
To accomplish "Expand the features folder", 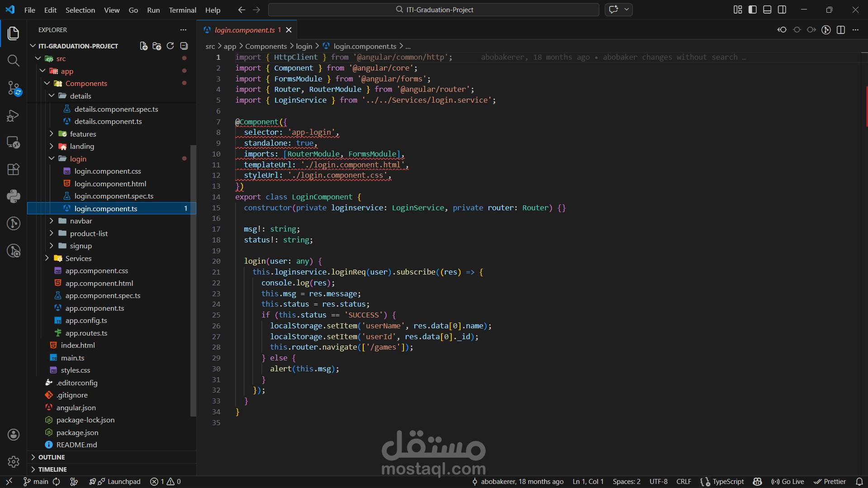I will click(x=52, y=134).
